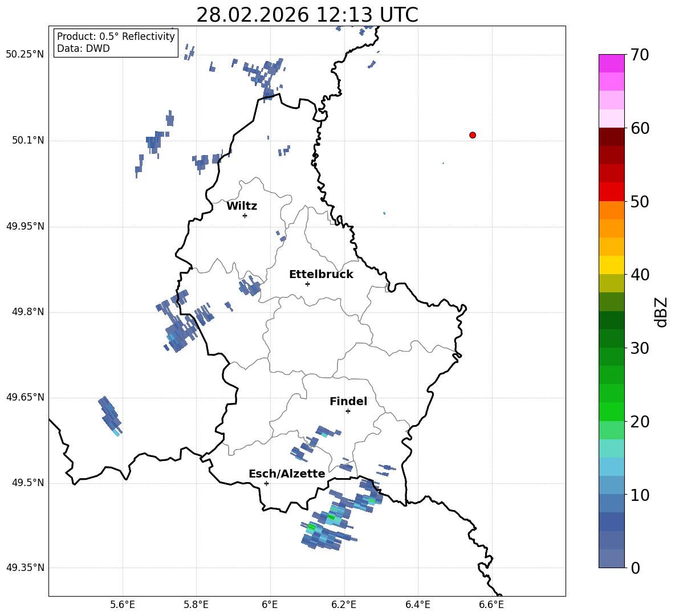Click the colorbar tick label 0
The width and height of the screenshot is (675, 616).
click(635, 568)
